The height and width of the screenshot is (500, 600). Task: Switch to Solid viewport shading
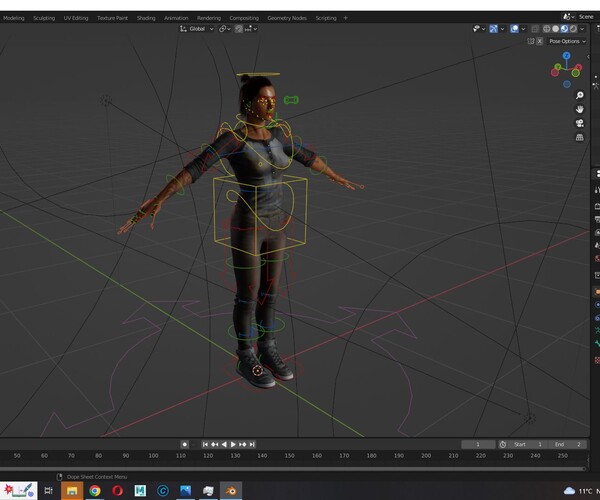[x=556, y=29]
